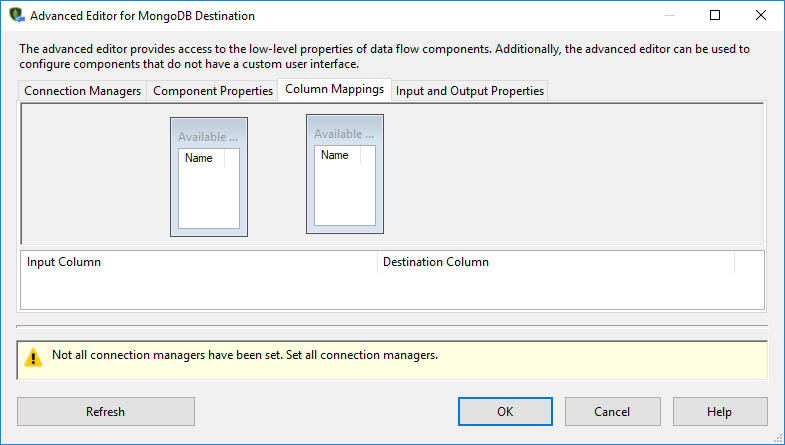Select the left Available columns box title
This screenshot has height=445, width=785.
(208, 137)
